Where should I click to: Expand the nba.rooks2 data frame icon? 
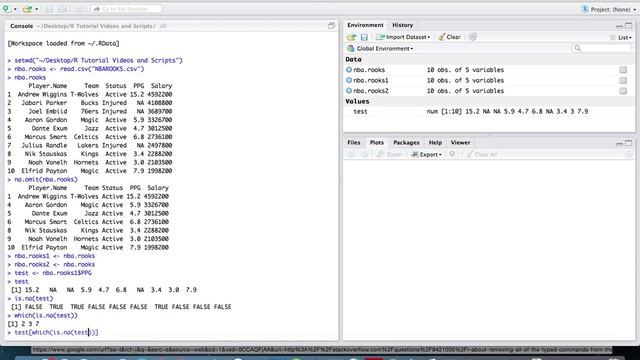[x=349, y=91]
